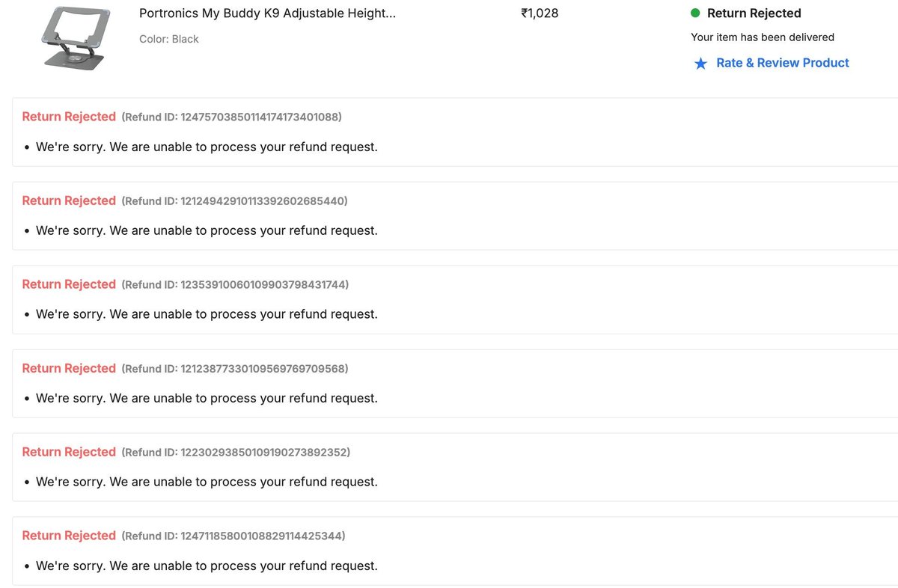
Task: Select Refund ID 12123877330109569769709568
Action: tap(235, 368)
